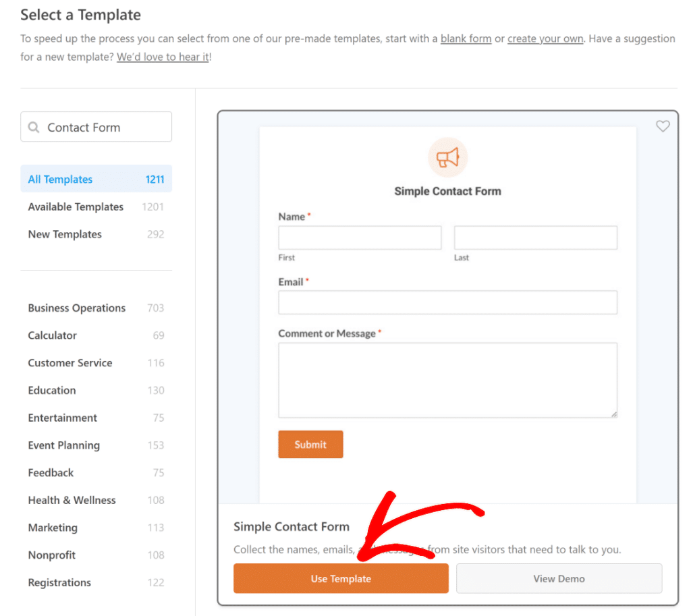Image resolution: width=691 pixels, height=616 pixels.
Task: Click the create your own link
Action: 545,38
